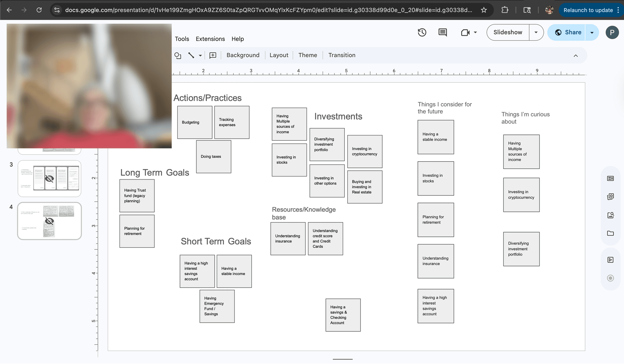
Task: Select the shape tool icon
Action: point(178,55)
